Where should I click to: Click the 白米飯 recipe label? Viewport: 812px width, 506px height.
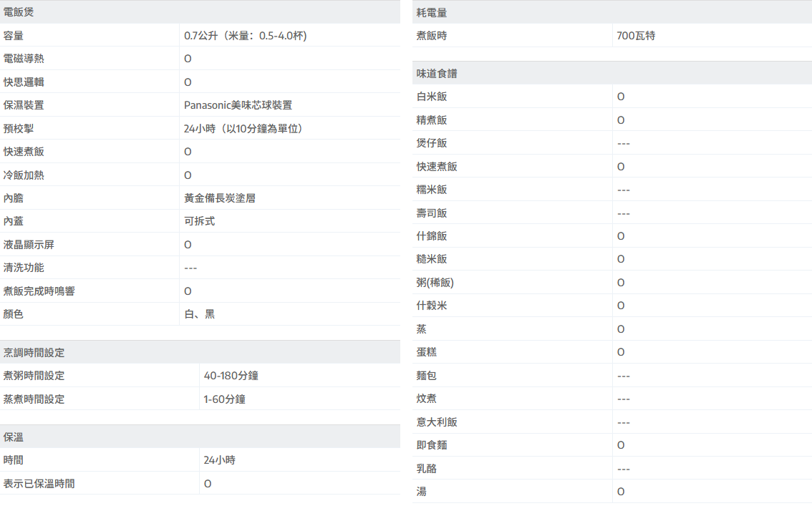point(432,97)
